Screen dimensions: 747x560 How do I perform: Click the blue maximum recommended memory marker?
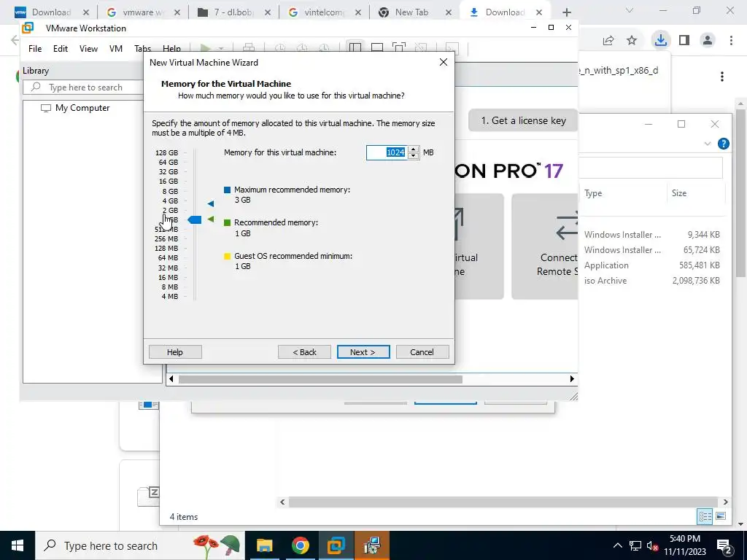coord(211,203)
